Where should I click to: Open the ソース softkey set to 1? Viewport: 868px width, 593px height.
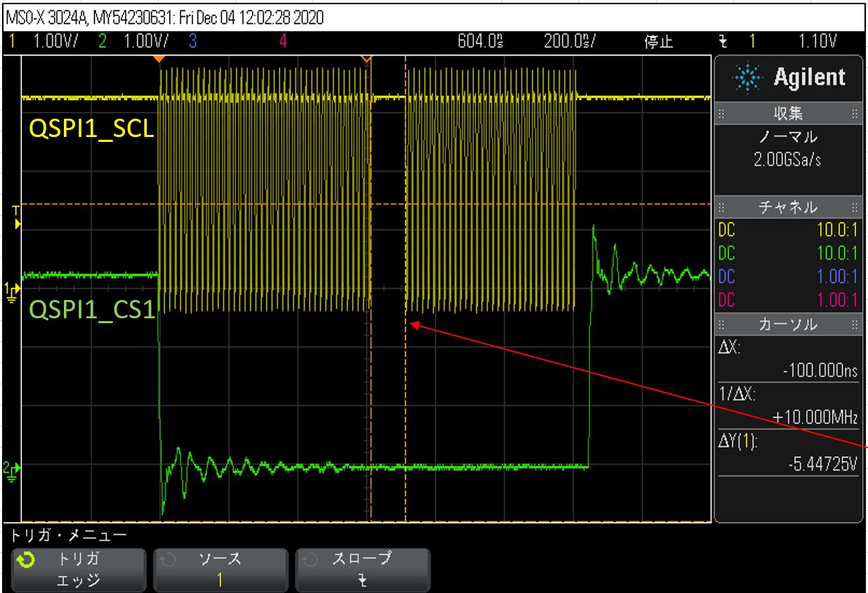pos(221,570)
